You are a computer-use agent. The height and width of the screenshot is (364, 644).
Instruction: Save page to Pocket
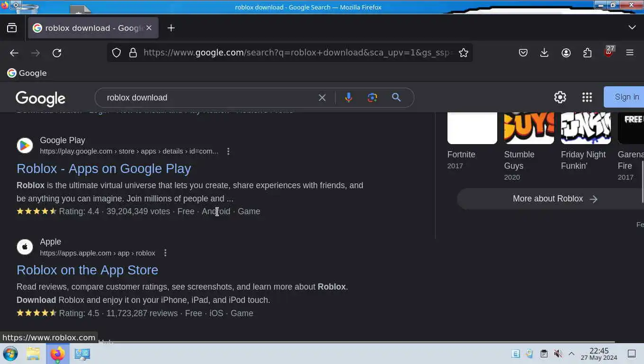click(523, 53)
